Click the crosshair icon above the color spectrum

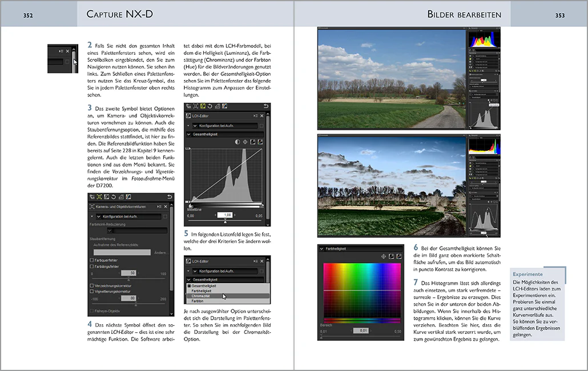point(384,257)
